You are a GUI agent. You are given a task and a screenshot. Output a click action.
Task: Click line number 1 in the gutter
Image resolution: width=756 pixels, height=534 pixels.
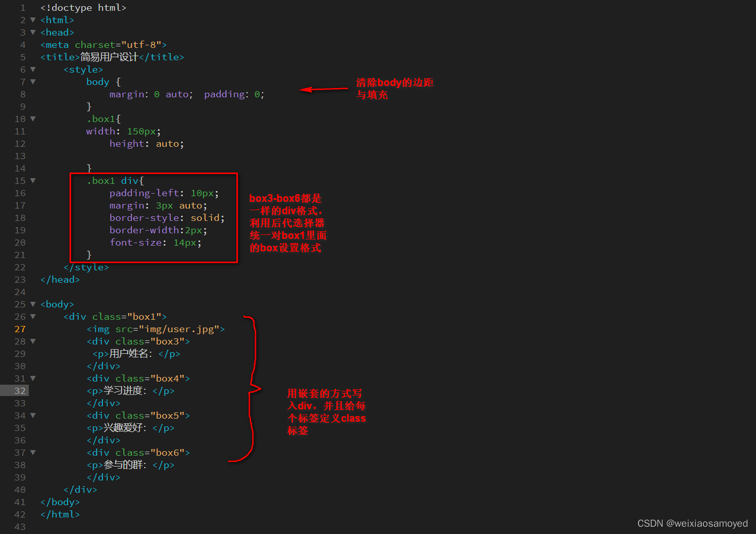coord(23,8)
